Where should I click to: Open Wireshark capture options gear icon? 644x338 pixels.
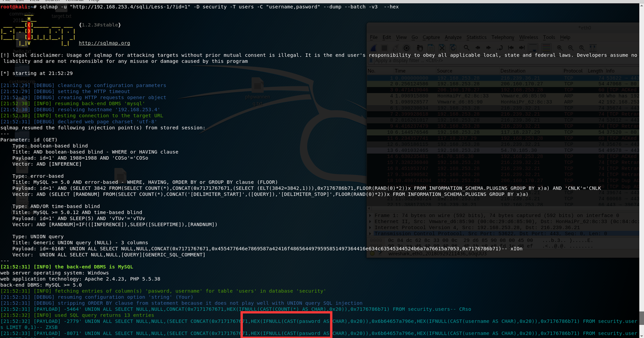coord(407,48)
